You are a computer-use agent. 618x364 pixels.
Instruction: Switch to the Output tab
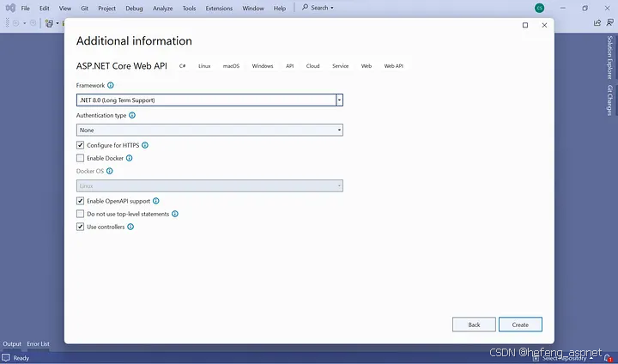(x=12, y=344)
